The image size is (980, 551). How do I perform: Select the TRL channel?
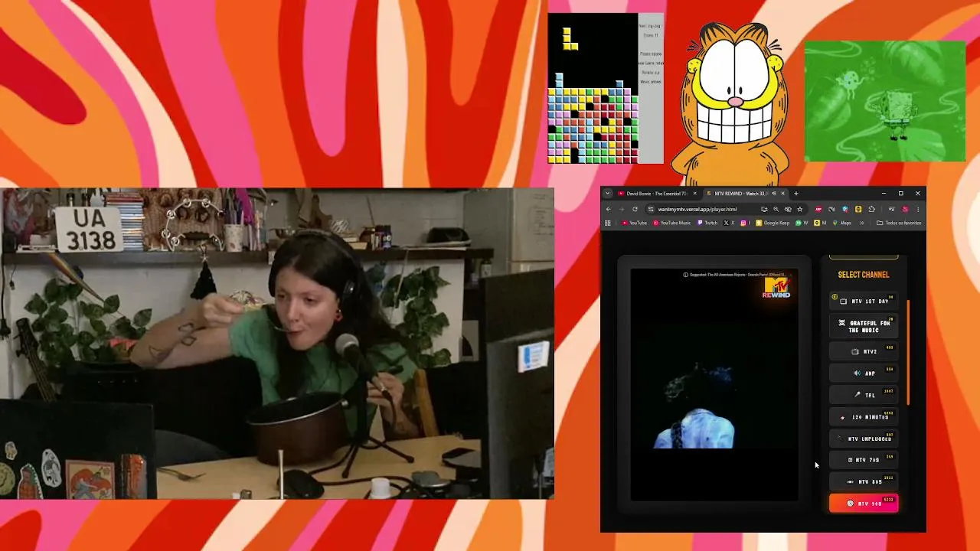pos(864,396)
